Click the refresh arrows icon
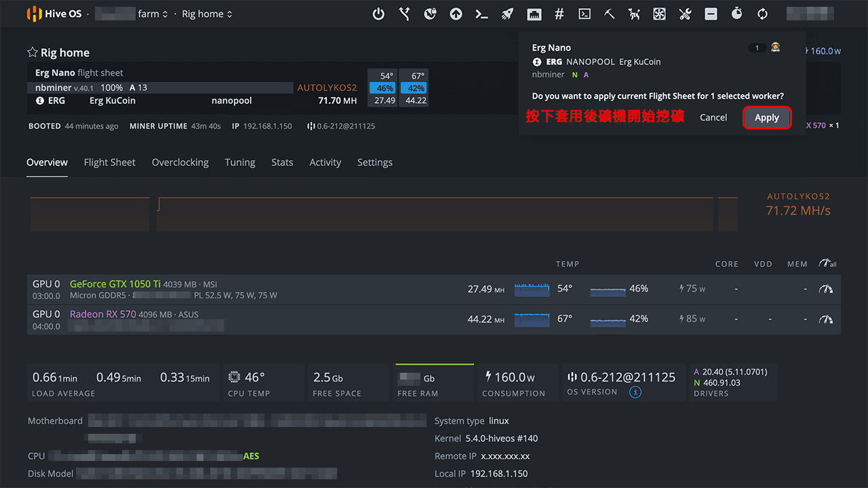Viewport: 868px width, 488px height. tap(762, 14)
